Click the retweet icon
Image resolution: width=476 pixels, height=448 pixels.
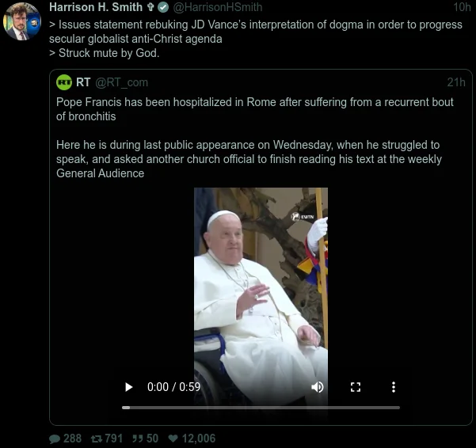tap(98, 439)
